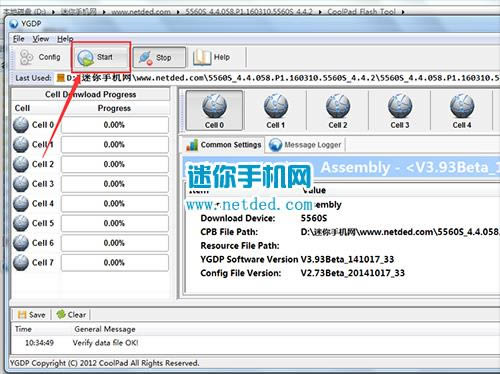This screenshot has width=500, height=374.
Task: Click the Start download button
Action: tap(101, 57)
